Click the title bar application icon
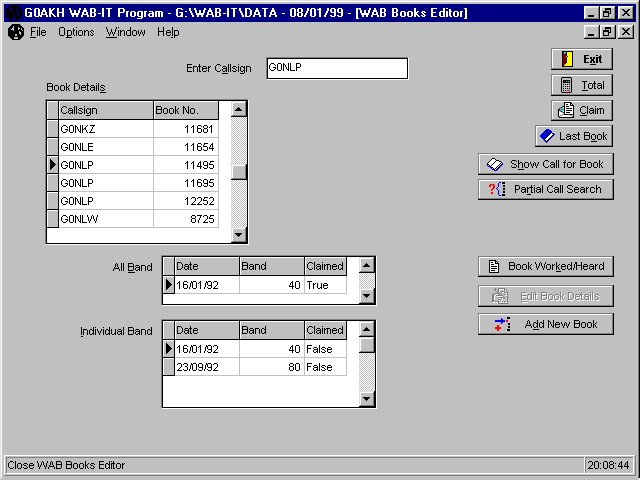640x480 pixels. pyautogui.click(x=14, y=13)
